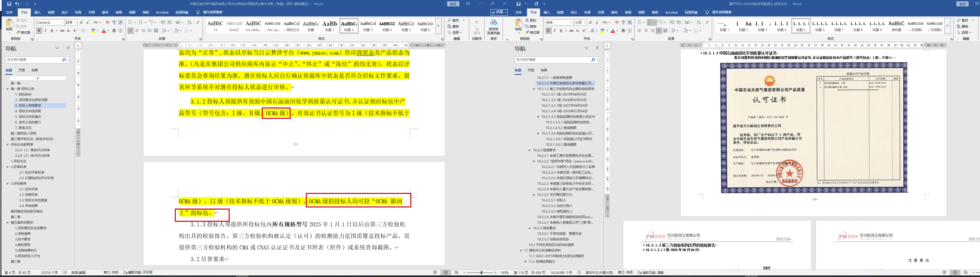Open the 宋体 font name dropdown in the right window

coord(571,23)
